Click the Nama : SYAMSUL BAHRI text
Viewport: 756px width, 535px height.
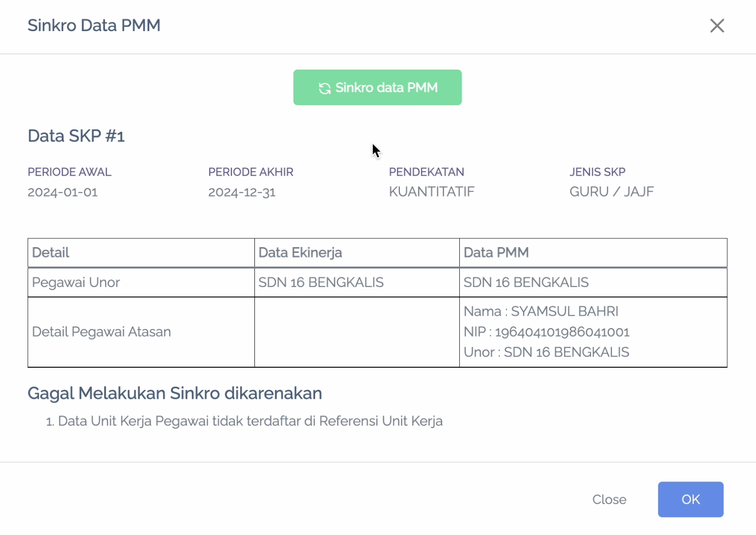point(541,311)
